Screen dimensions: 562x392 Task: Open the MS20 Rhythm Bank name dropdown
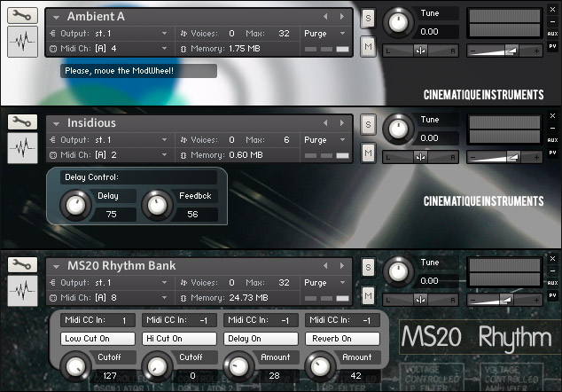[x=56, y=266]
